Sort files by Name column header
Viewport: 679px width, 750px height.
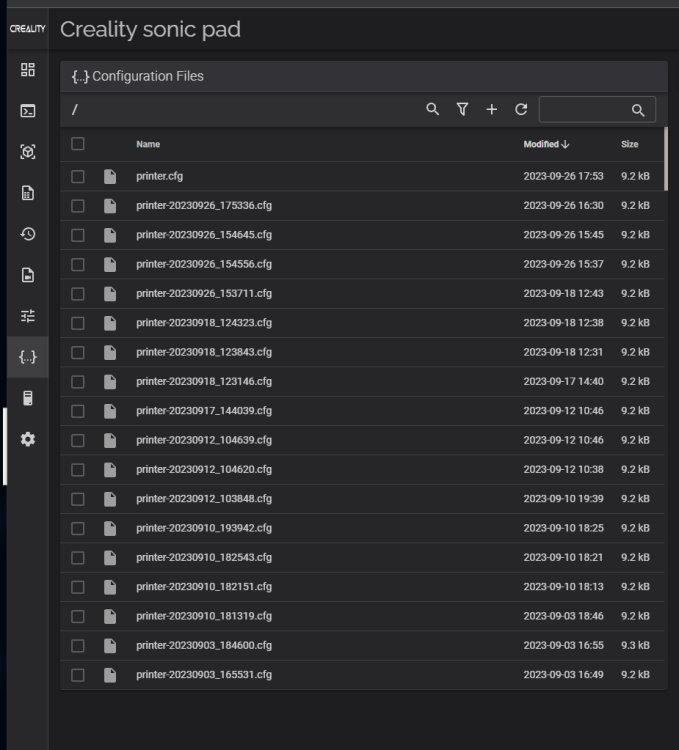[x=148, y=145]
